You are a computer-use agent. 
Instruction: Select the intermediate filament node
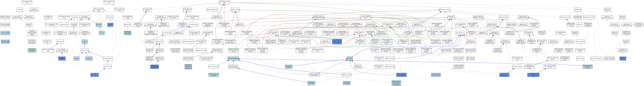coord(62,58)
